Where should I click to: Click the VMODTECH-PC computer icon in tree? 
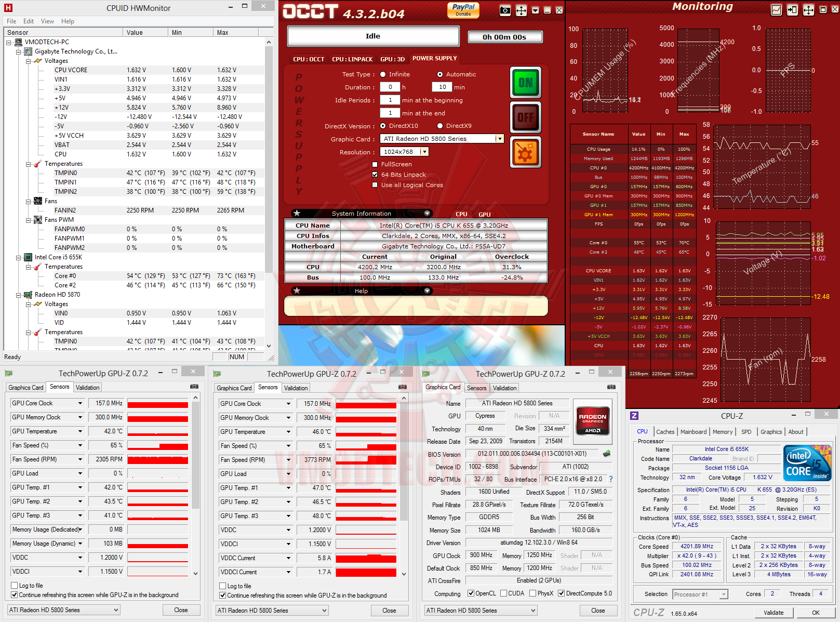coord(19,42)
